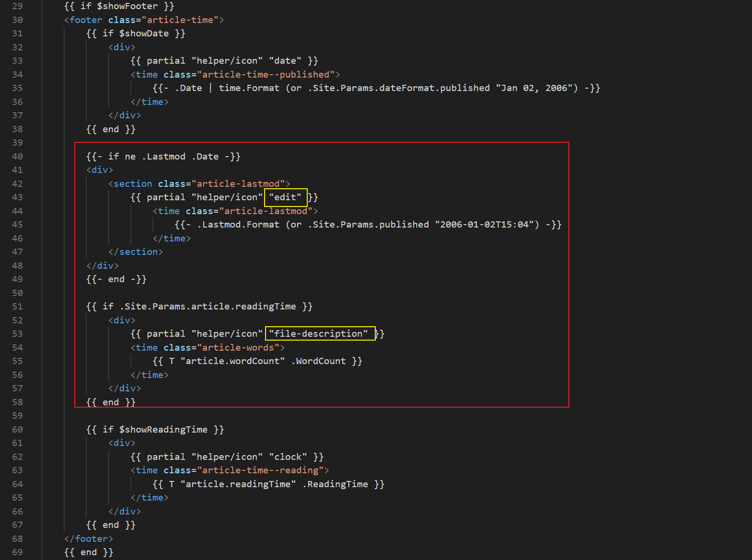Click the highlighted "file-description" string
Screen dimensions: 752x560
[x=319, y=334]
